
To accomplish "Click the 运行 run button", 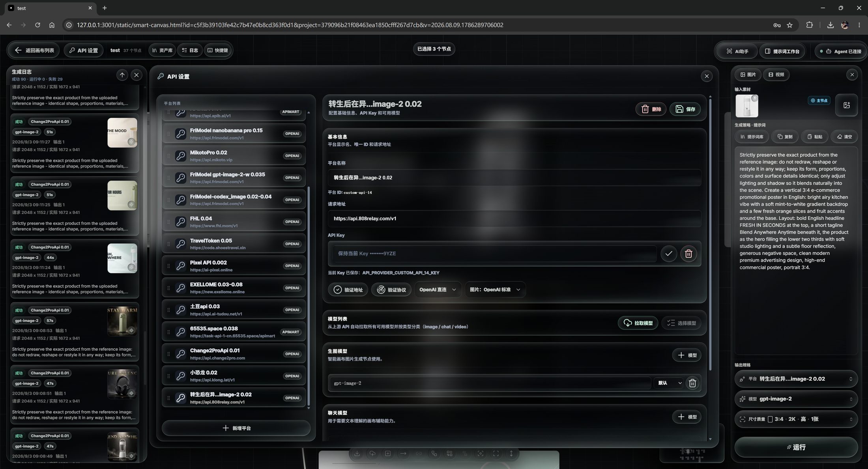I will (x=796, y=447).
